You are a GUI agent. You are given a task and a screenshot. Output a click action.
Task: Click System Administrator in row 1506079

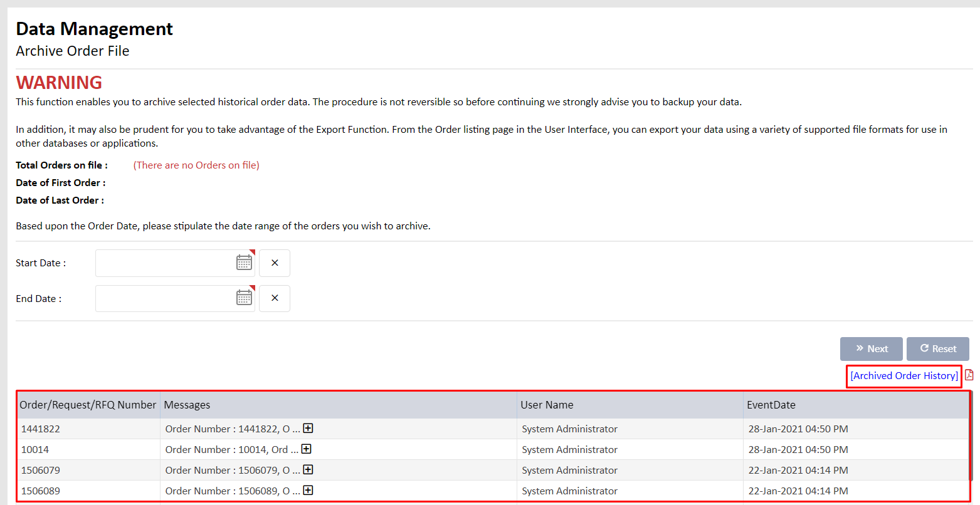pyautogui.click(x=569, y=470)
